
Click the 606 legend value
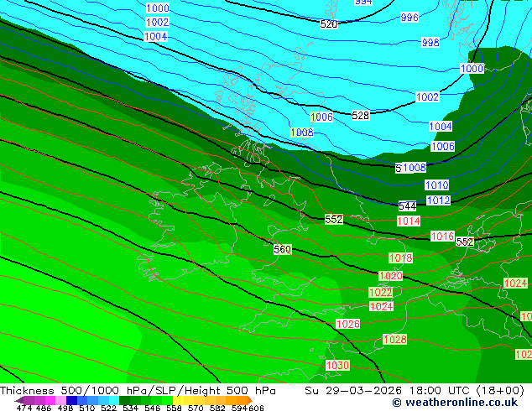pyautogui.click(x=256, y=408)
